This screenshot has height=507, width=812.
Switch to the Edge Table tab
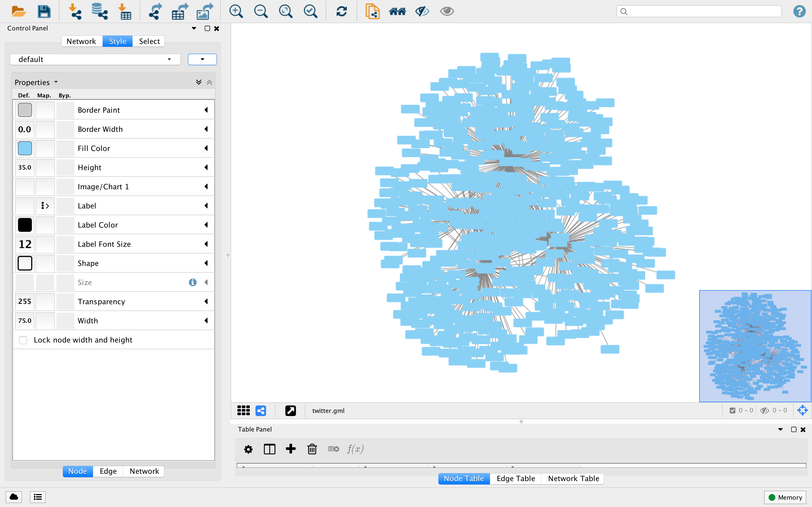click(515, 479)
